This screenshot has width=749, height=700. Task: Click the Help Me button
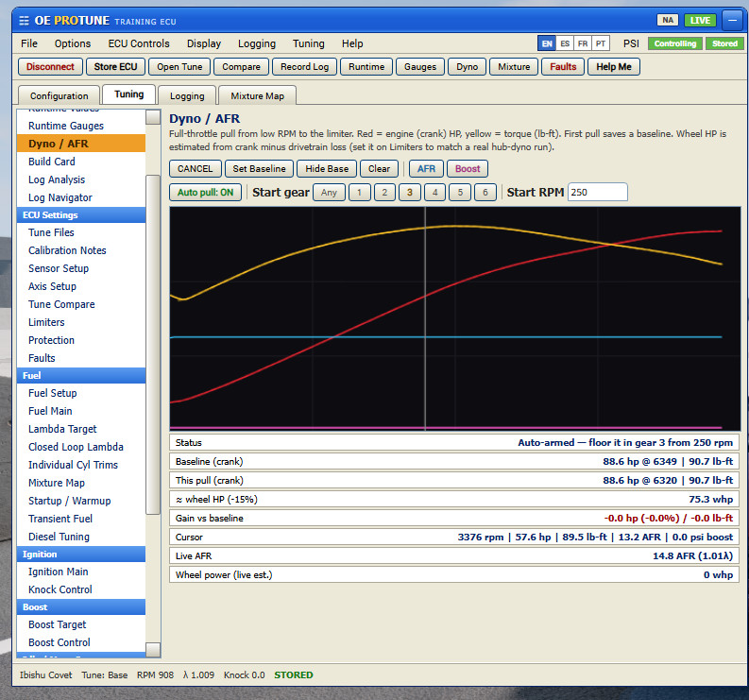coord(614,66)
